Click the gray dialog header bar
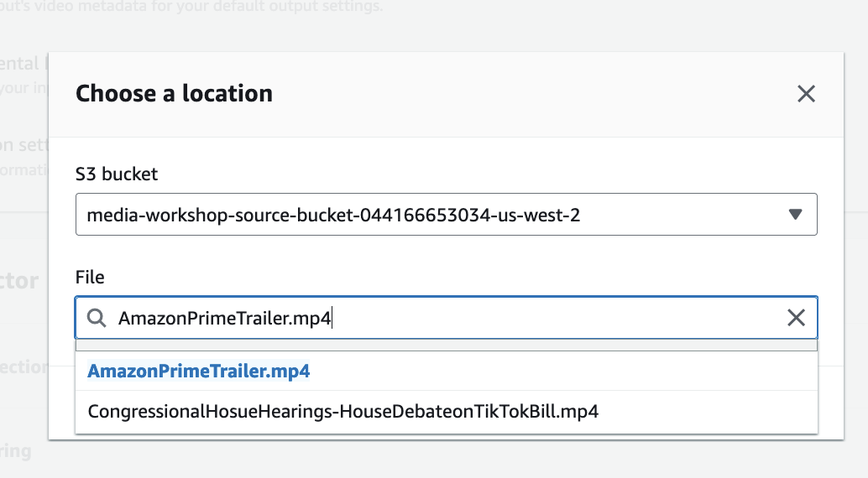Image resolution: width=868 pixels, height=478 pixels. [x=504, y=94]
